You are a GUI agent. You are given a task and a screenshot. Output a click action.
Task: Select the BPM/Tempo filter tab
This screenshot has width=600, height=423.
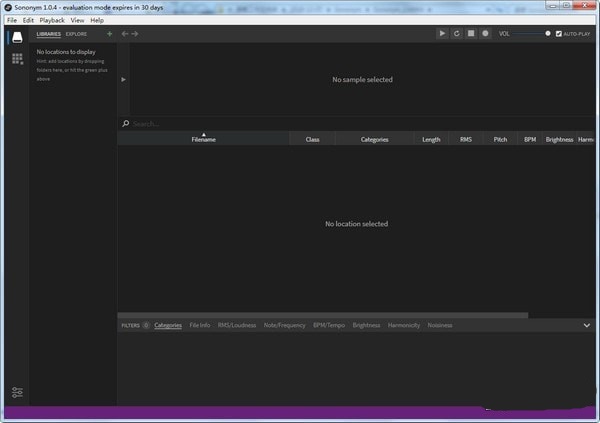click(x=329, y=325)
